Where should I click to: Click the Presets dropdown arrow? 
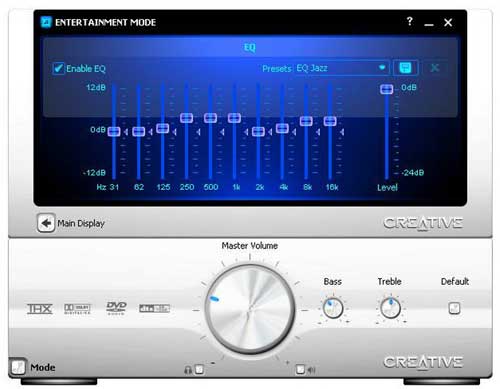click(x=382, y=68)
